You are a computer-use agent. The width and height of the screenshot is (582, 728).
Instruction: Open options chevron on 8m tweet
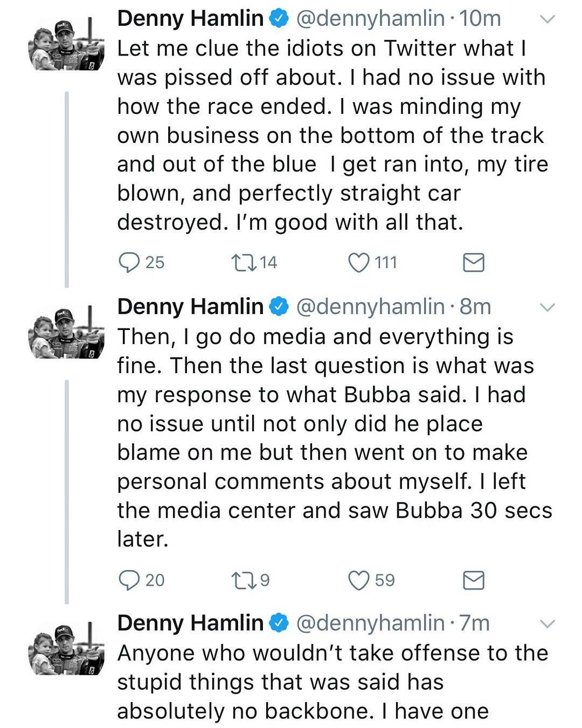click(547, 307)
